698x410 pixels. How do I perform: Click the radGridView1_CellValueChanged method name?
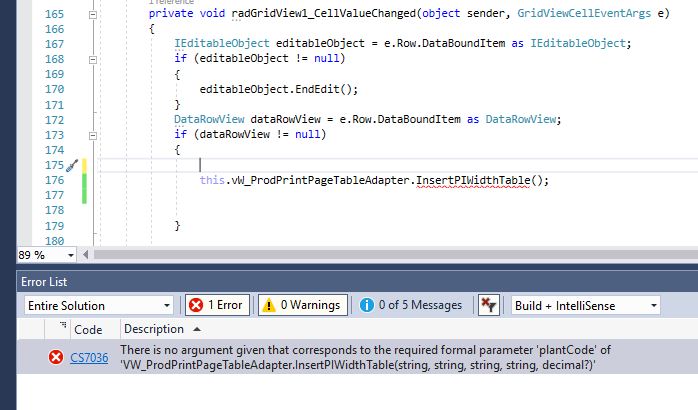pyautogui.click(x=324, y=13)
